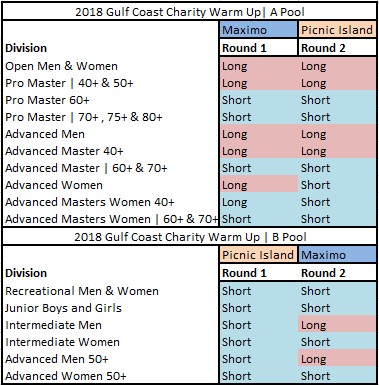Select Round 1 Long for Advanced Masters Women 40+
Image resolution: width=379 pixels, height=385 pixels.
[x=259, y=202]
